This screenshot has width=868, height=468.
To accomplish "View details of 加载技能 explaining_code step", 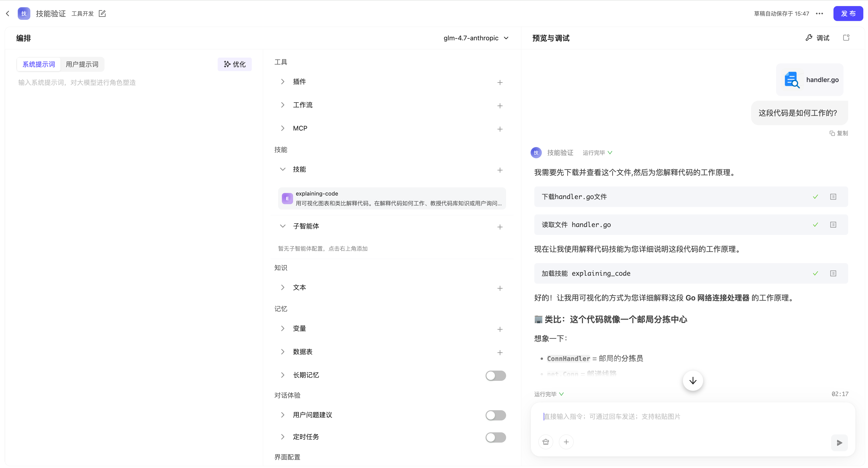I will (x=833, y=273).
